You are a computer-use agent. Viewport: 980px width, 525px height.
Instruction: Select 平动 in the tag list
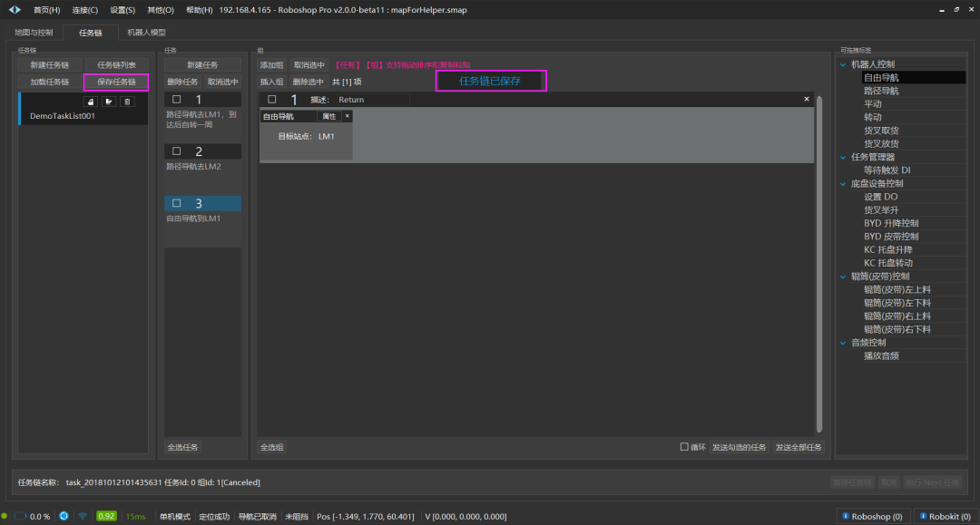click(873, 104)
